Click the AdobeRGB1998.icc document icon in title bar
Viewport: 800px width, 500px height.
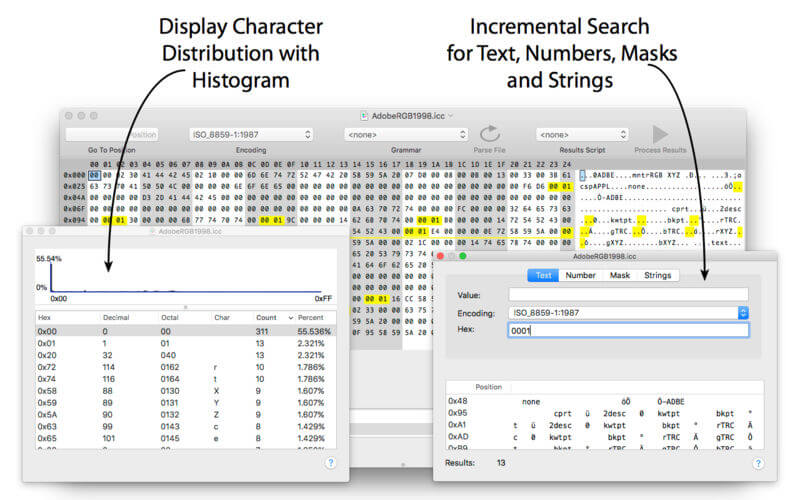[364, 116]
